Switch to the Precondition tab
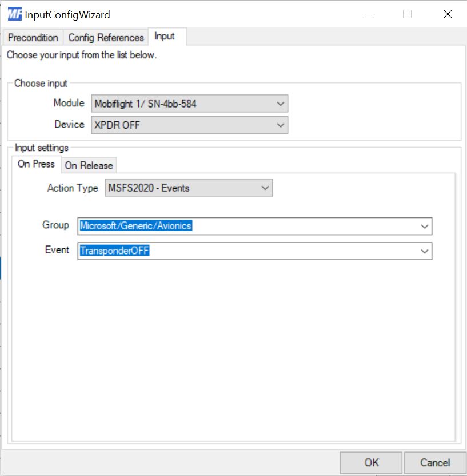This screenshot has width=467, height=476. (33, 38)
